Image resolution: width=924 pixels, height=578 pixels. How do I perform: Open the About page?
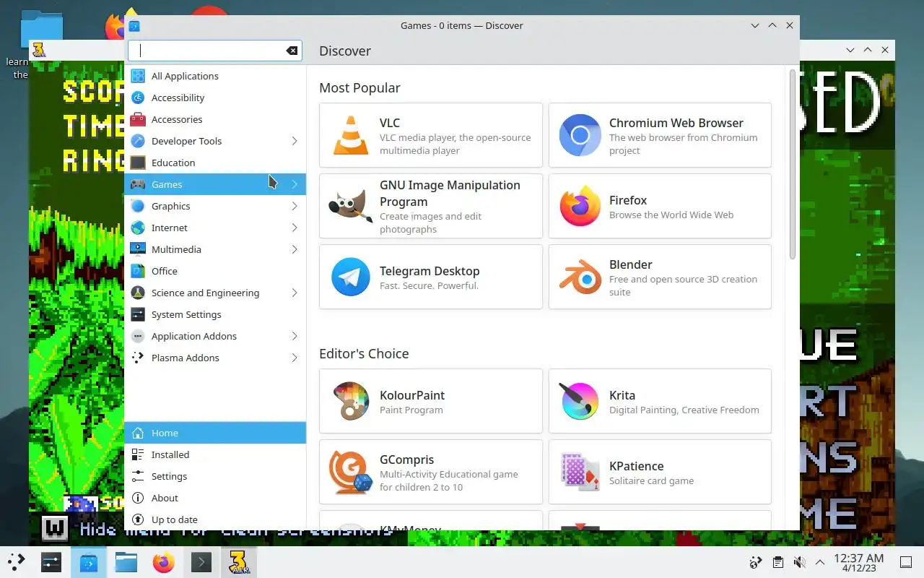[x=215, y=498]
